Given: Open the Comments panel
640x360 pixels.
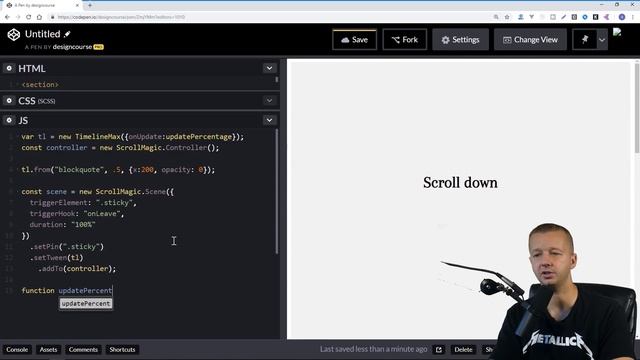Looking at the screenshot, I should coord(83,349).
